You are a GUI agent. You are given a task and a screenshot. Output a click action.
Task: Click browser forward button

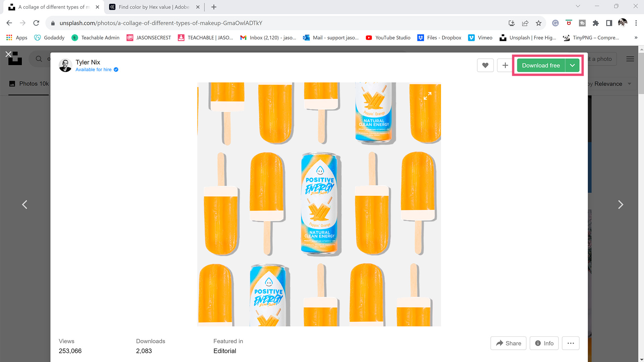(22, 23)
